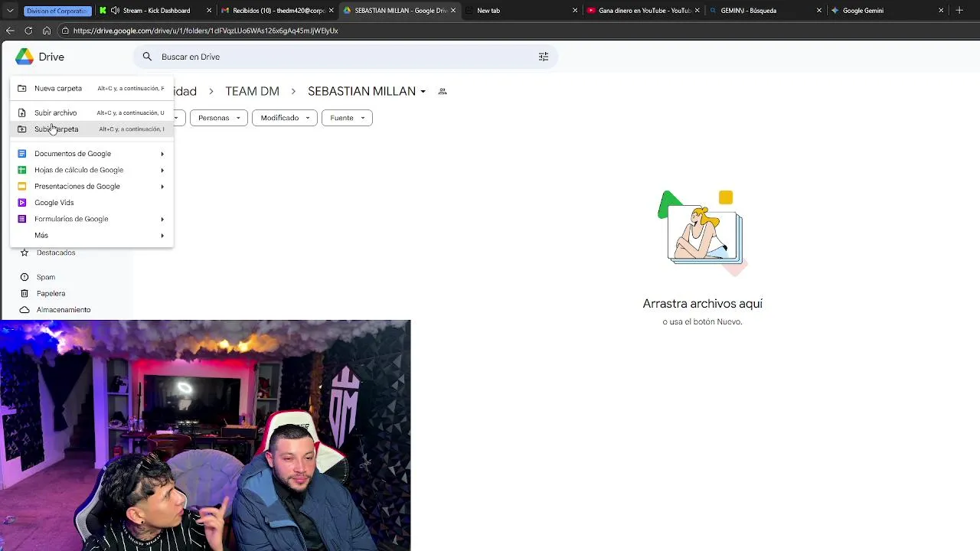This screenshot has width=980, height=551.
Task: Click the Google Vids icon
Action: 22,203
